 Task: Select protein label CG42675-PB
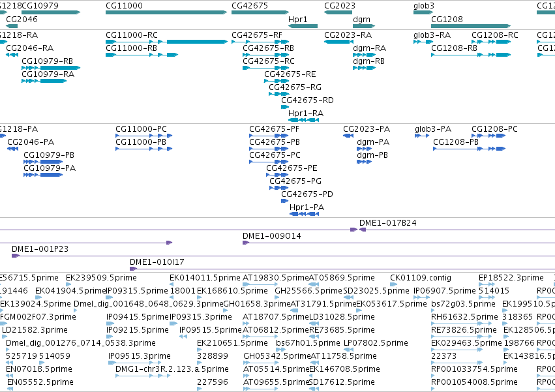click(275, 142)
